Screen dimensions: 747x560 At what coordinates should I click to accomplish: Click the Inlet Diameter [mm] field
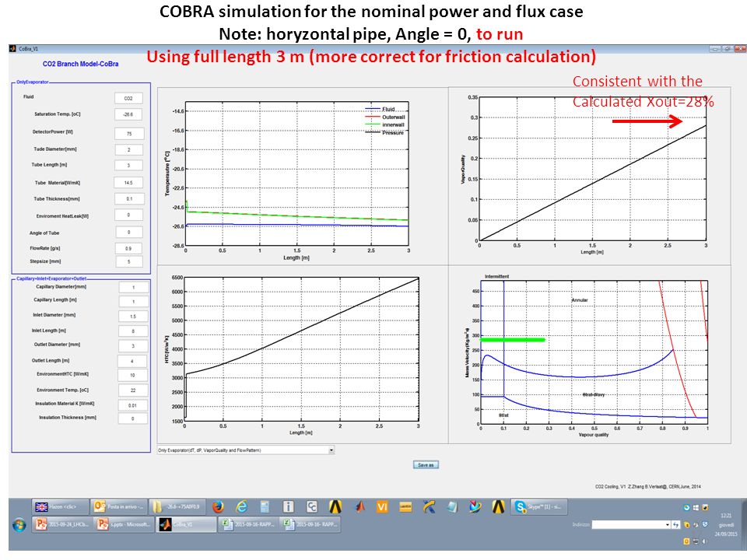(x=133, y=317)
